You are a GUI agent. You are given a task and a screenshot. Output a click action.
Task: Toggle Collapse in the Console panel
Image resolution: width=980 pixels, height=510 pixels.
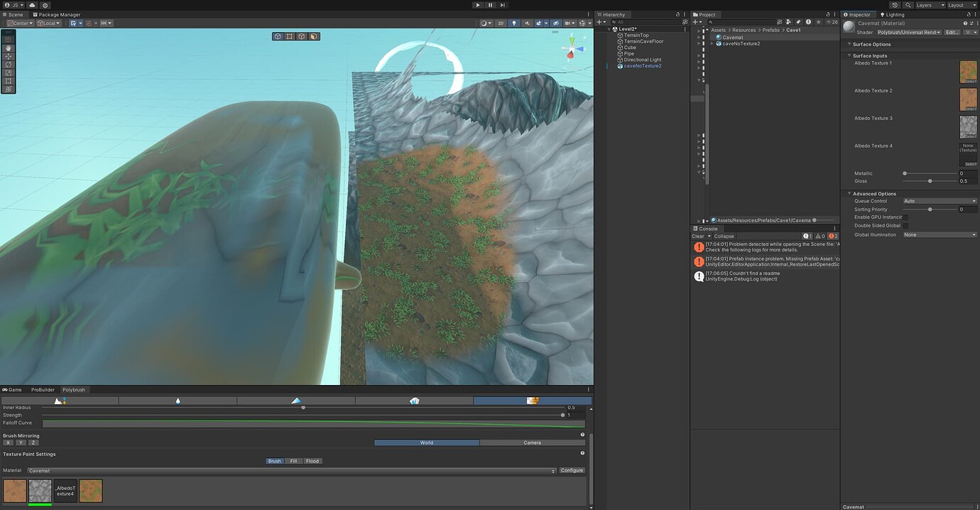point(723,236)
